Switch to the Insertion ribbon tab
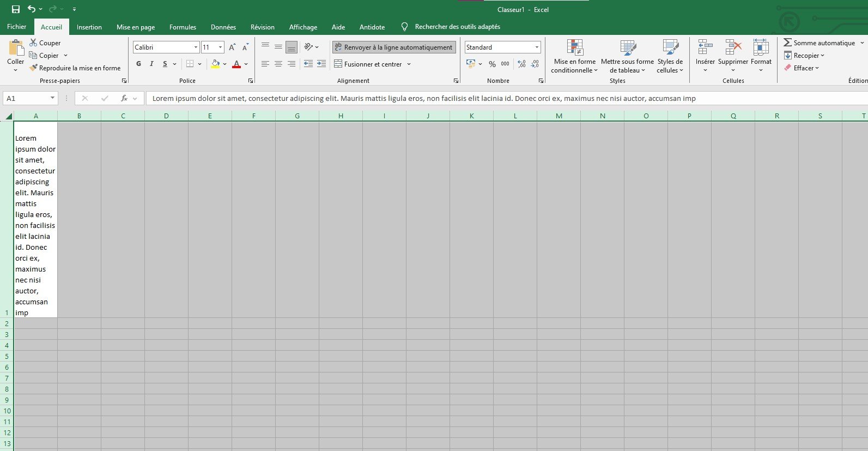The width and height of the screenshot is (868, 451). pos(89,27)
